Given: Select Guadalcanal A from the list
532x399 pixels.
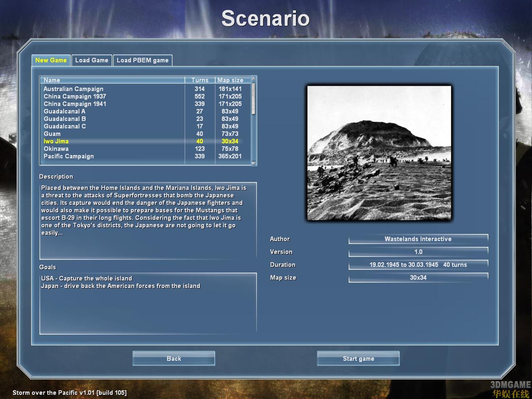Looking at the screenshot, I should point(64,111).
